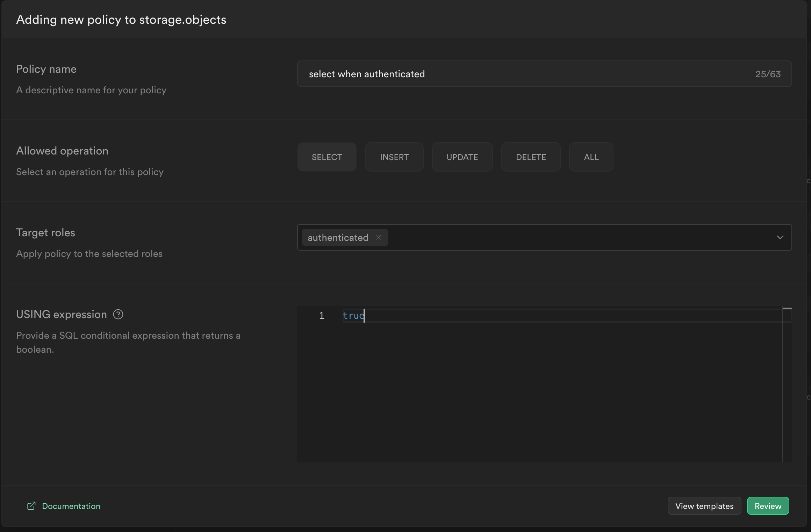811x532 pixels.
Task: Click the DELETE operation button
Action: coord(531,157)
